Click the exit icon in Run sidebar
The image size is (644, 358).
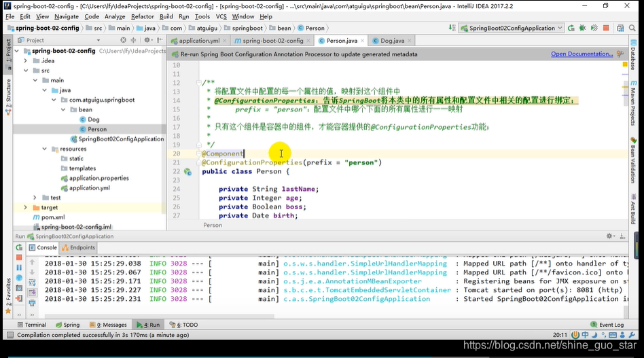click(x=19, y=298)
